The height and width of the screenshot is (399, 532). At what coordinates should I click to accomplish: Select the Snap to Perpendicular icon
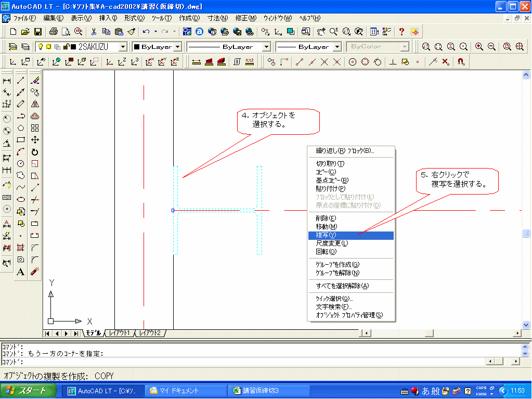[x=393, y=62]
